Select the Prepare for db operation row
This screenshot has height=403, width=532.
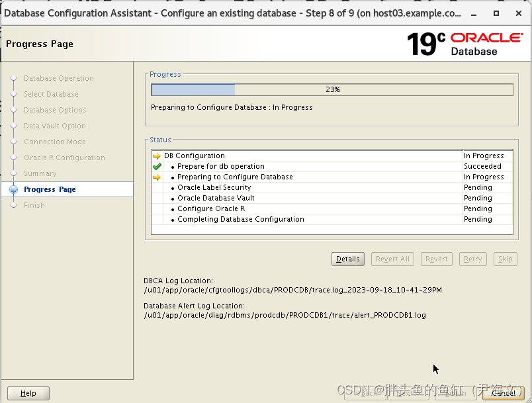click(332, 166)
